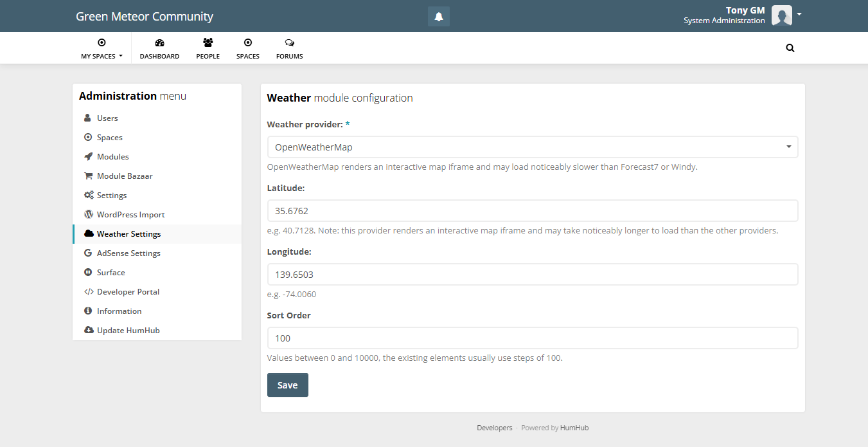Click the Users person icon
The width and height of the screenshot is (868, 447).
[88, 118]
